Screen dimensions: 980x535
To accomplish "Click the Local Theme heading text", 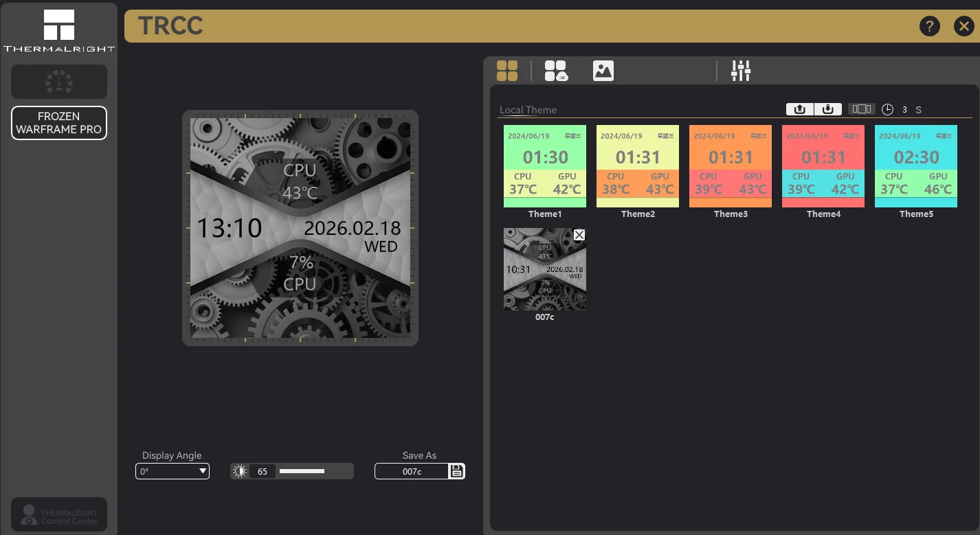I will point(528,110).
